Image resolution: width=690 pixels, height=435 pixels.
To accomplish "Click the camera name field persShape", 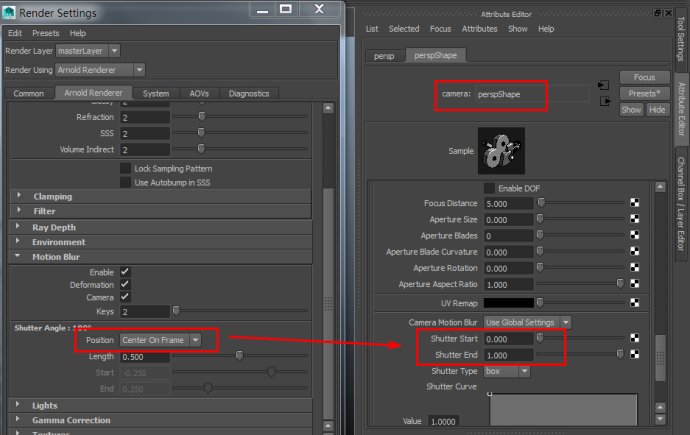I will tap(532, 94).
